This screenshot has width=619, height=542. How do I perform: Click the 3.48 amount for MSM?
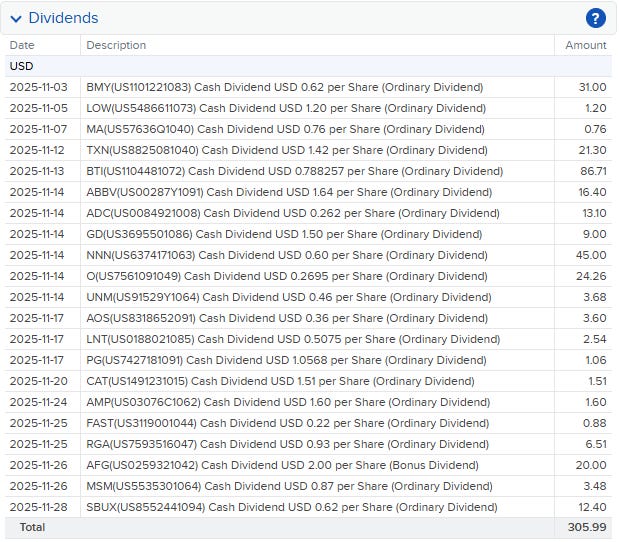coord(595,486)
